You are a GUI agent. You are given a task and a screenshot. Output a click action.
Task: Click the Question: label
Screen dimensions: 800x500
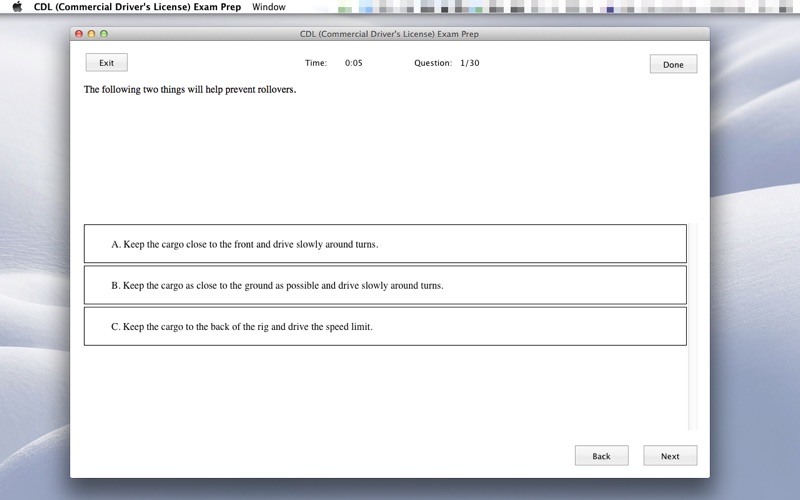(433, 63)
